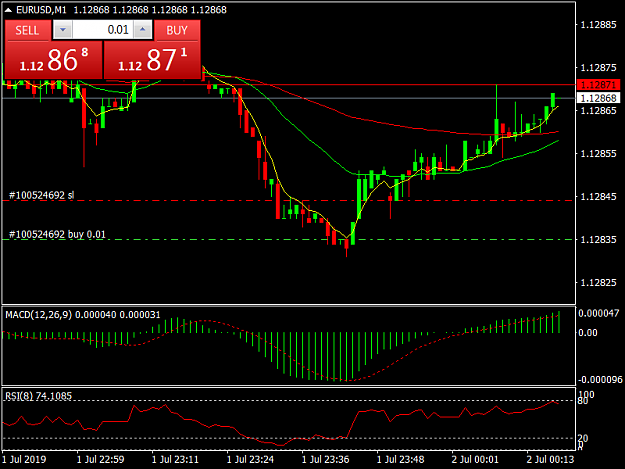Click the 1.12835 price scale label

tap(598, 239)
